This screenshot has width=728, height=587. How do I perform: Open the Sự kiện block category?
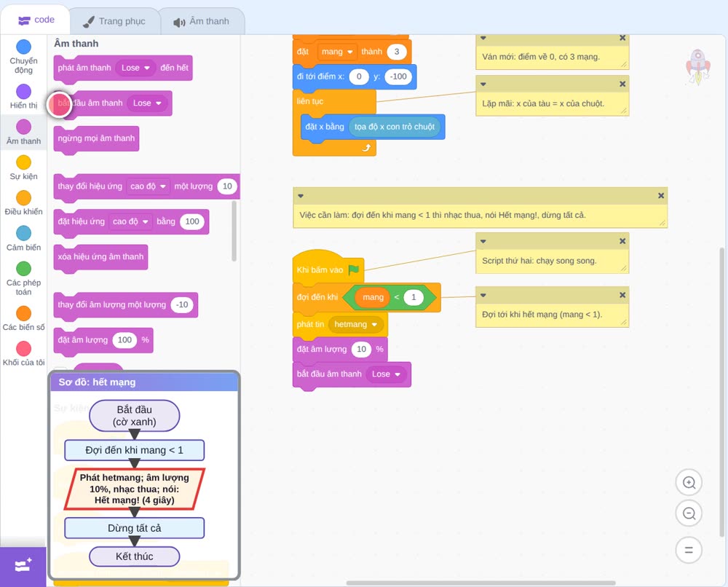[x=23, y=168]
